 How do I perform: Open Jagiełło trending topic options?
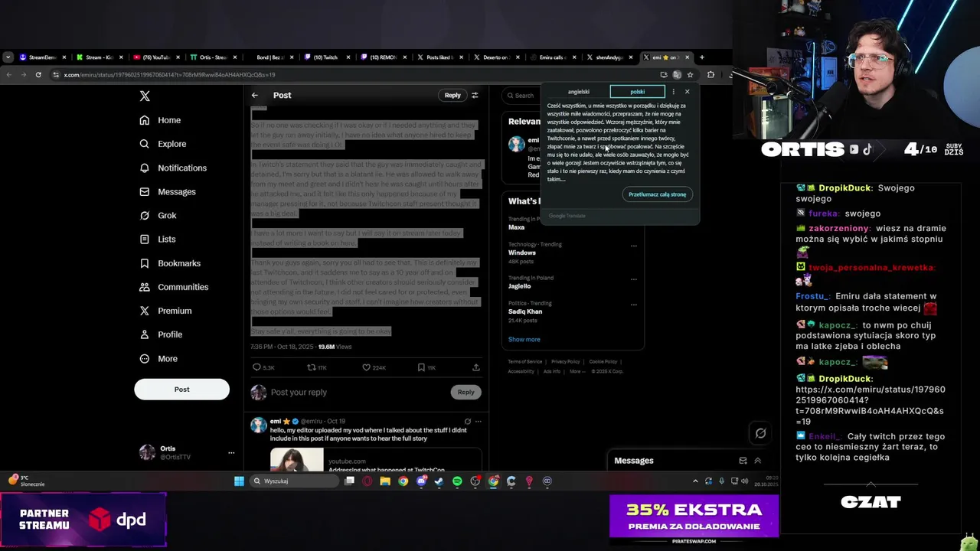(x=633, y=279)
